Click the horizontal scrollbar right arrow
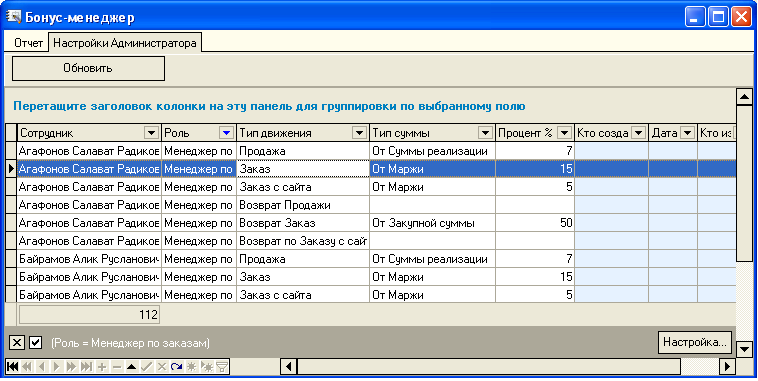 click(x=728, y=366)
